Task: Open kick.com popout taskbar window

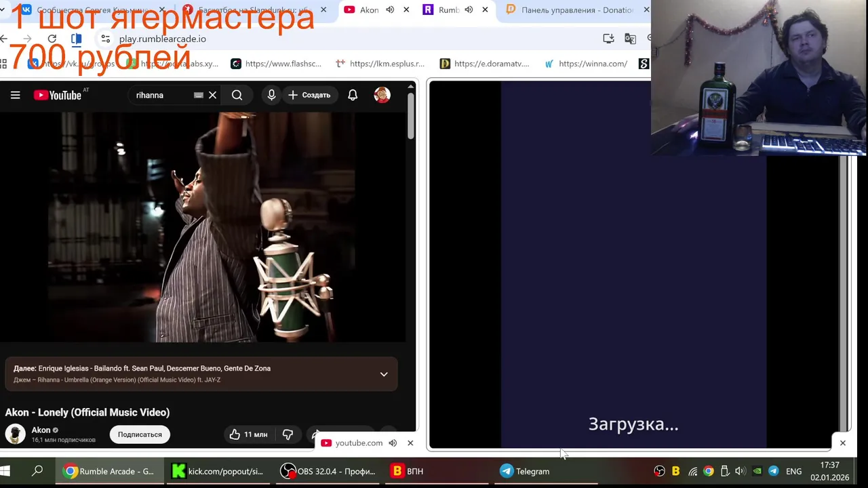Action: pos(218,471)
